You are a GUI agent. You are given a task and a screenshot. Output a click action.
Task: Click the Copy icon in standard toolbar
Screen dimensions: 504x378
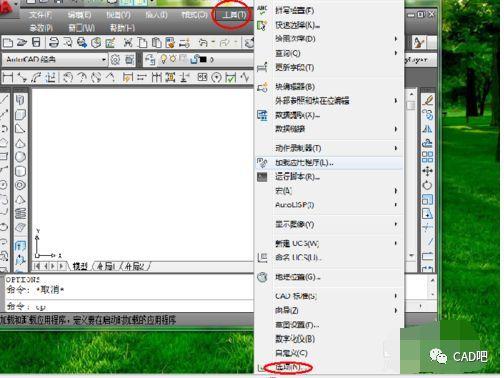142,43
